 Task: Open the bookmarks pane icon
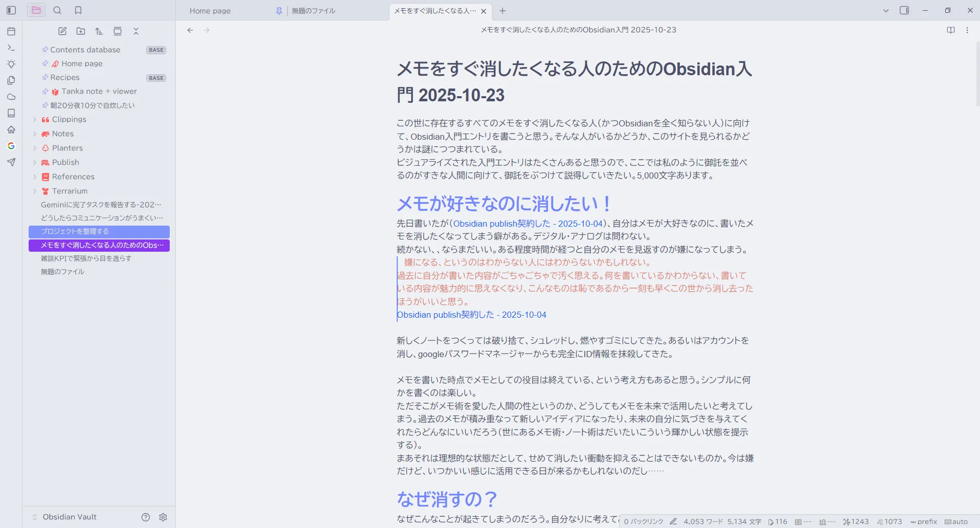(78, 10)
